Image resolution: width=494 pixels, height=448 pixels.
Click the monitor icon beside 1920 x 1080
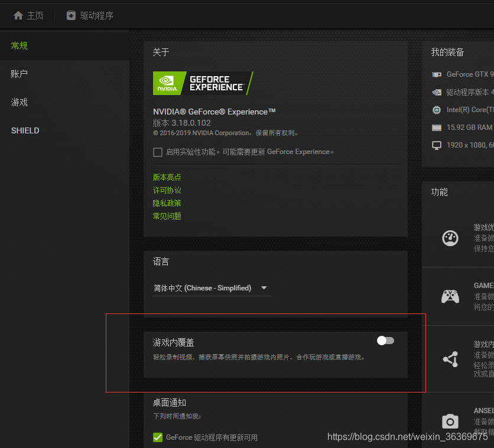point(437,145)
